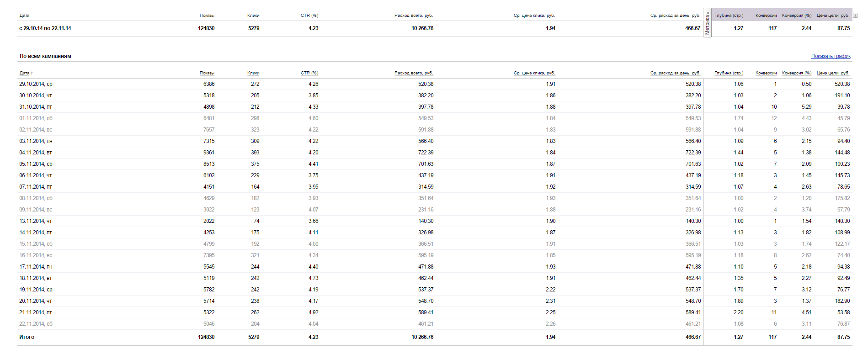This screenshot has width=868, height=354.
Task: Sort by Глубина (стр.) column header
Action: coord(729,73)
